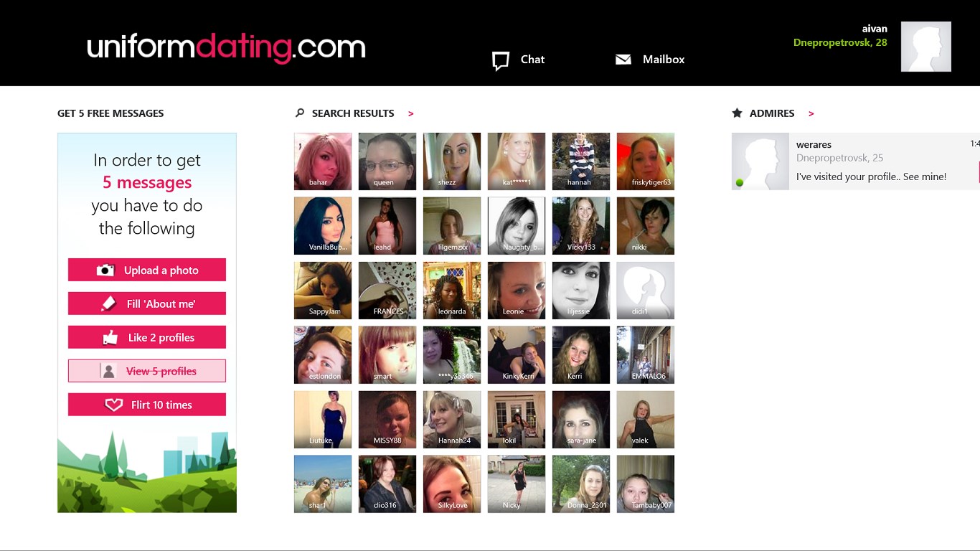Image resolution: width=980 pixels, height=551 pixels.
Task: Open the profile thumbnail of MISSY88
Action: pyautogui.click(x=387, y=420)
